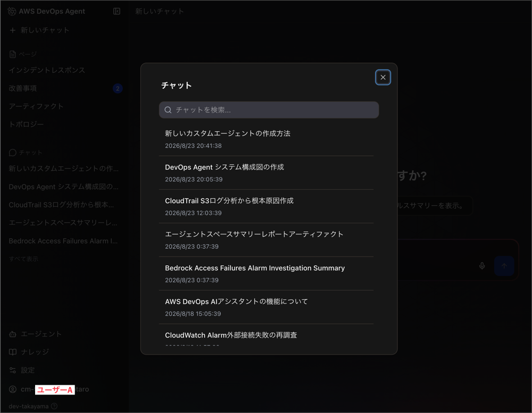532x413 pixels.
Task: Click the magnifier icon in chat search
Action: [x=168, y=110]
